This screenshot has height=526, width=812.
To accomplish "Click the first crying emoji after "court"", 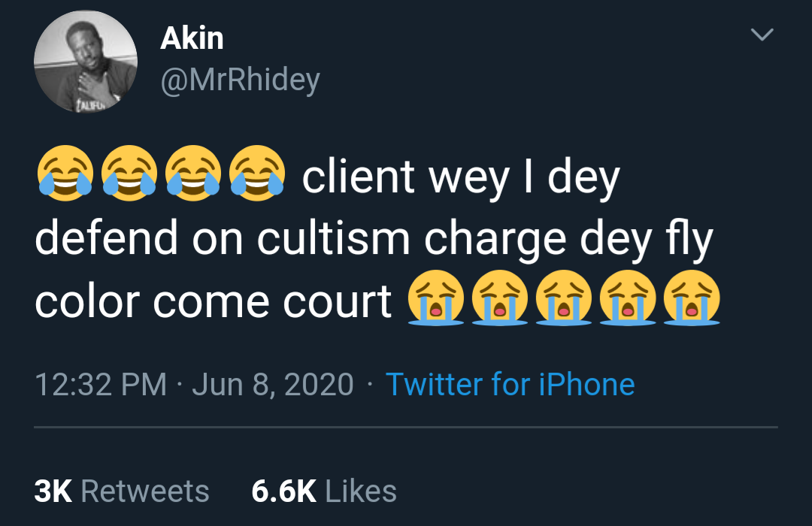I will [435, 301].
